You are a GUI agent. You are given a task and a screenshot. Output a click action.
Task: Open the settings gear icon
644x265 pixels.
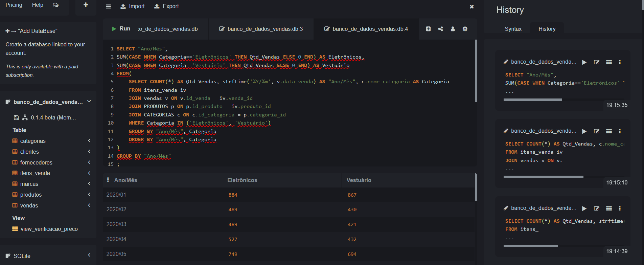tap(465, 29)
